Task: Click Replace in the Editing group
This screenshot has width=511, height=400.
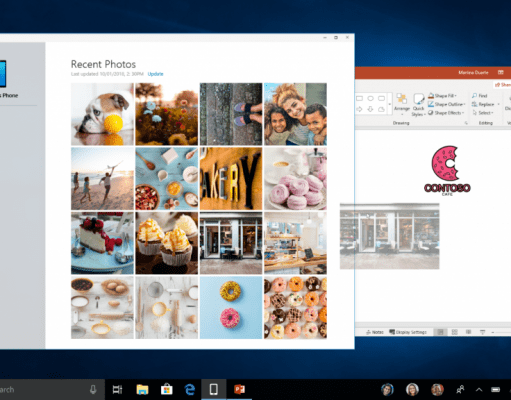Action: 483,104
